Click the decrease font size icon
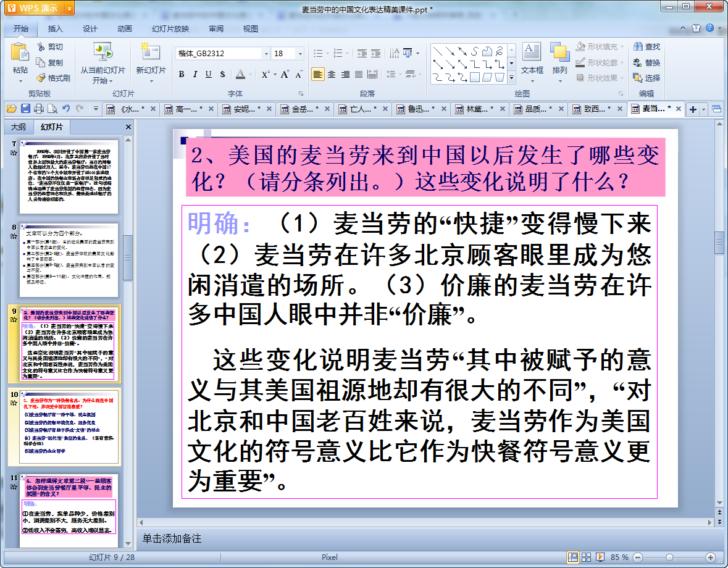This screenshot has width=728, height=568. [299, 74]
